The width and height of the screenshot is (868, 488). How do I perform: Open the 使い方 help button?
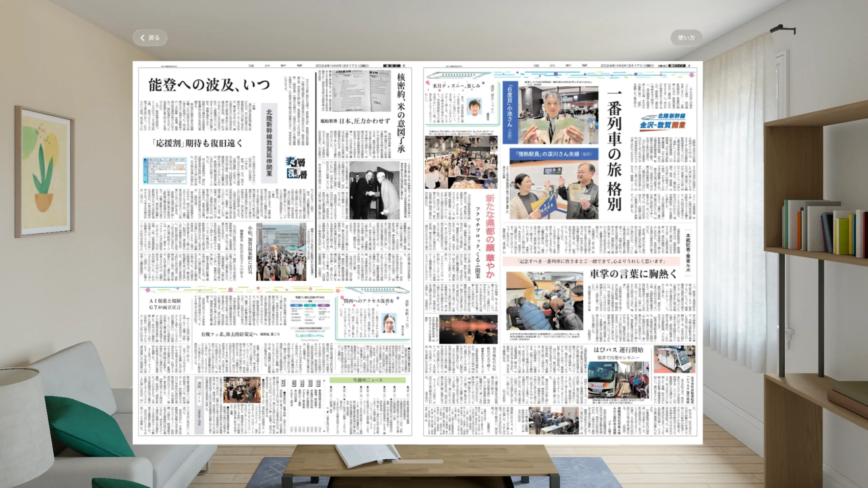[686, 38]
